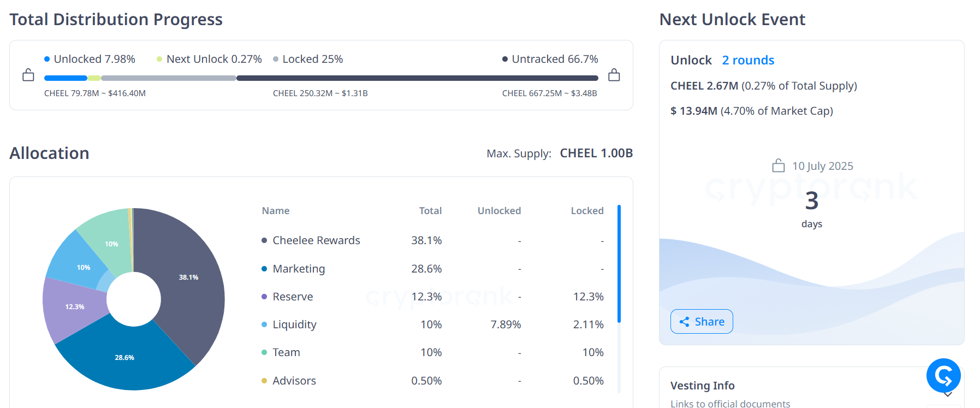Screen dimensions: 980x408
Task: Click the Total column header
Action: [x=430, y=211]
